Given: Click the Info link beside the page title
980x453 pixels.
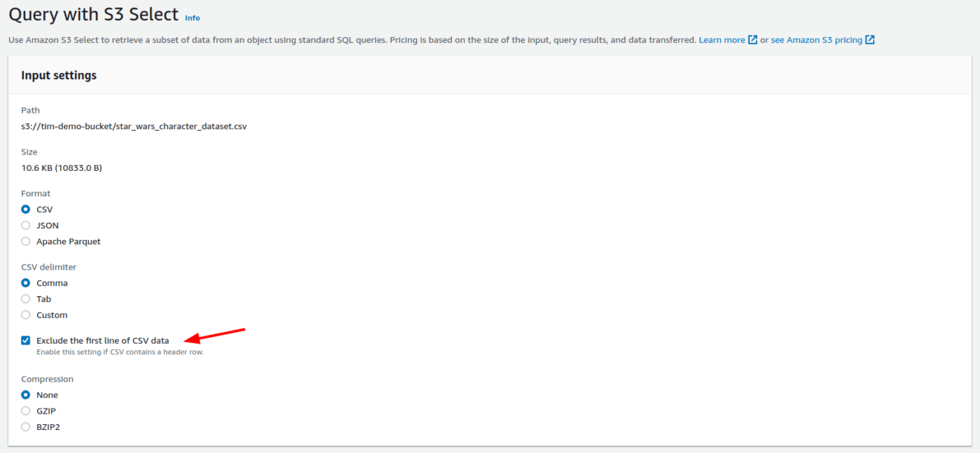Looking at the screenshot, I should [192, 18].
